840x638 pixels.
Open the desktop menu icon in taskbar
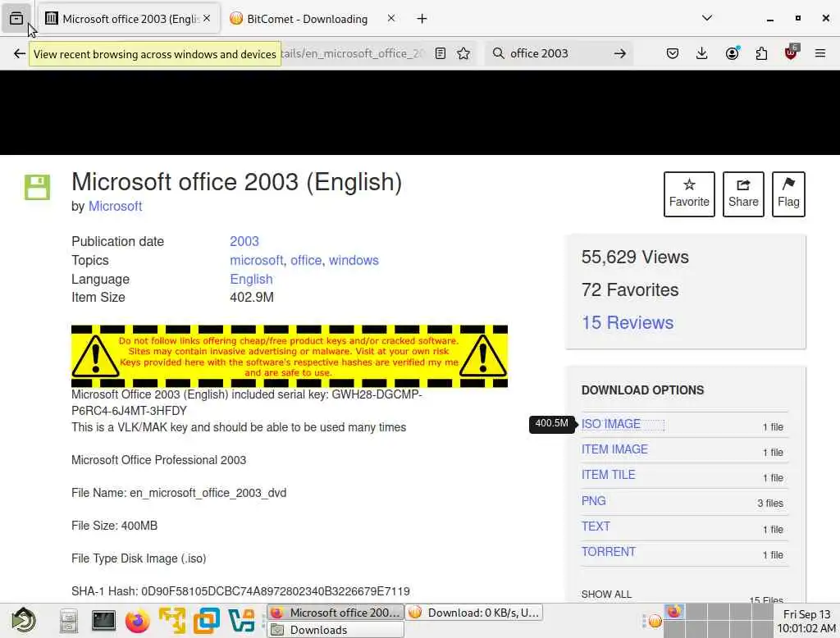(x=24, y=621)
